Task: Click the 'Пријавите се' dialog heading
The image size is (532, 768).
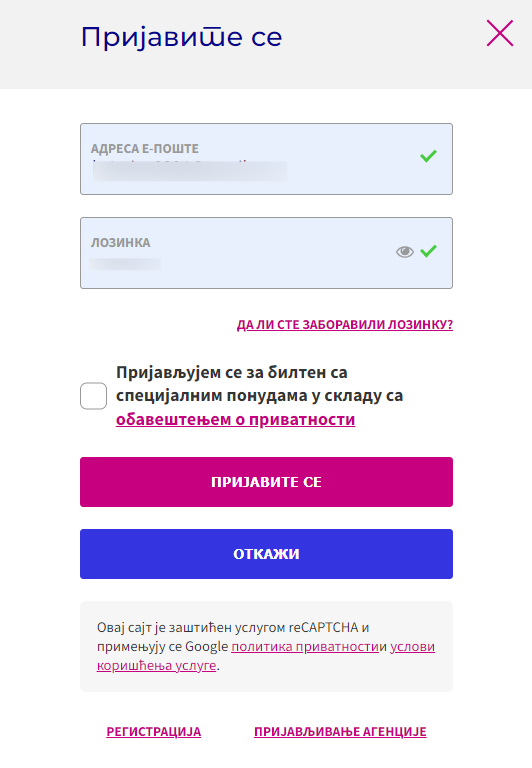Action: [x=181, y=38]
